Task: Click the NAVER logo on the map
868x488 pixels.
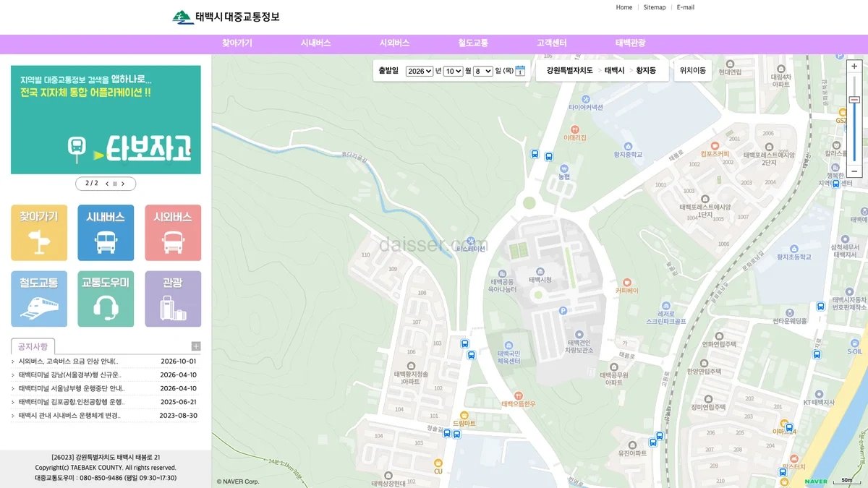Action: [x=816, y=481]
